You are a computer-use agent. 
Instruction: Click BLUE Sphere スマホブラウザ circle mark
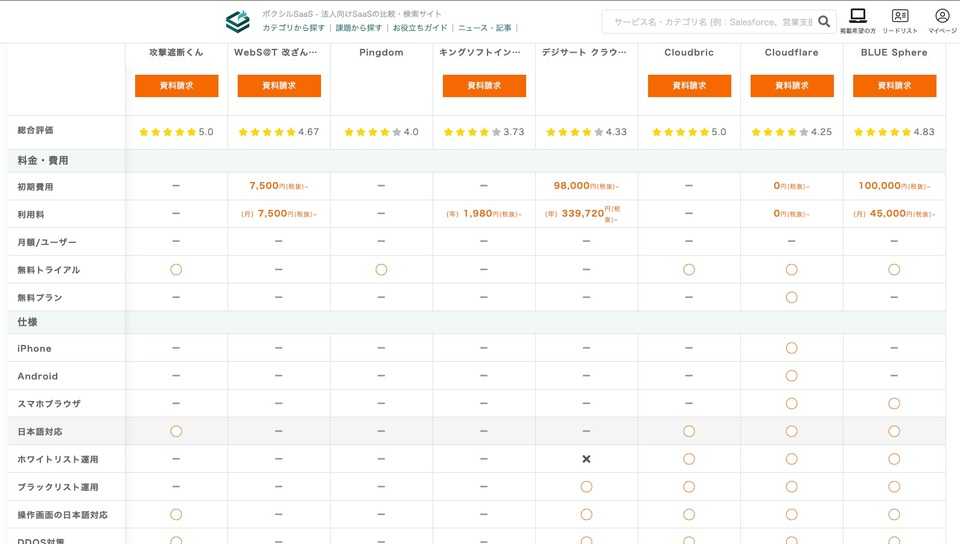click(x=894, y=404)
